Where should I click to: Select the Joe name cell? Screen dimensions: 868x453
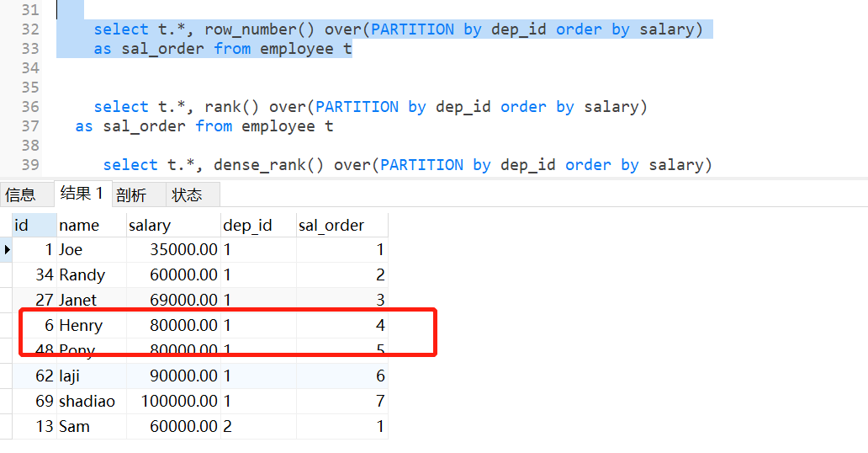[92, 250]
